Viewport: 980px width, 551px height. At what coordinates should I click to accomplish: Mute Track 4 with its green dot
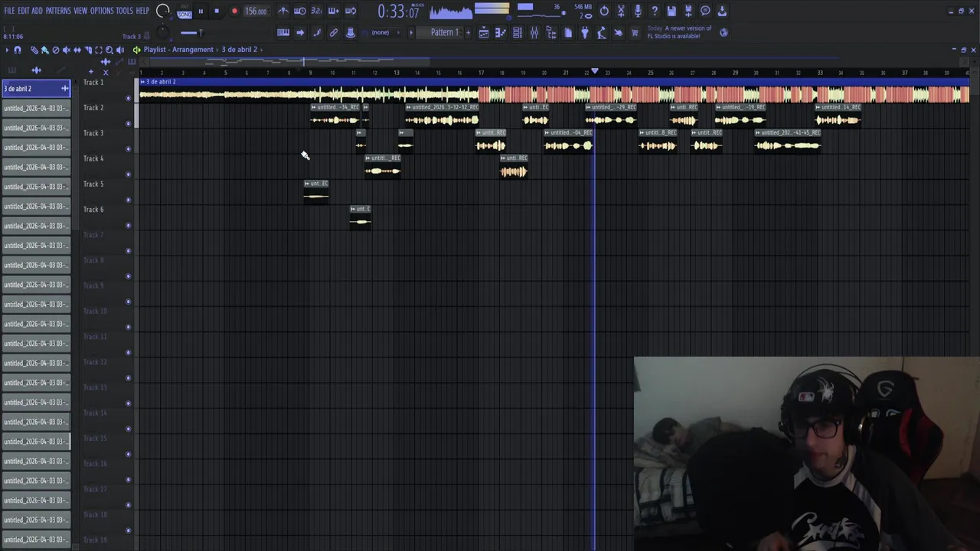[x=129, y=174]
